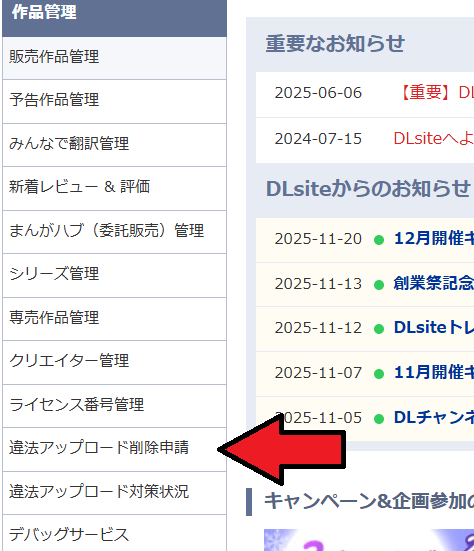Open the 創業祭記念 announcement
474x551 pixels.
click(434, 283)
